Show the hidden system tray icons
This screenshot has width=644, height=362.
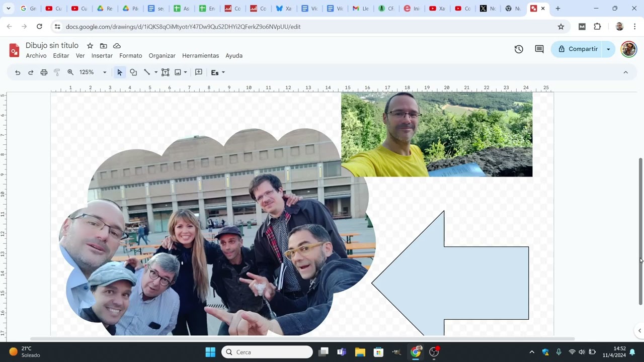click(532, 352)
